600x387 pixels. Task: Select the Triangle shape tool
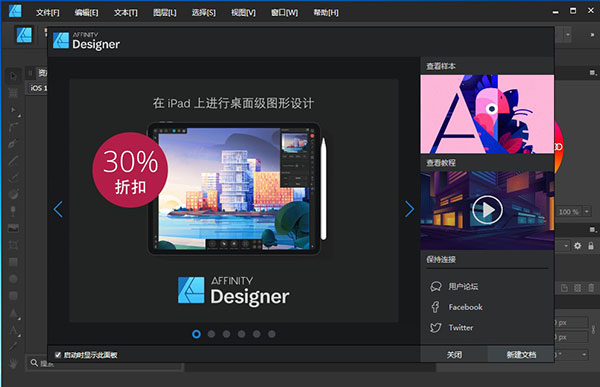(x=13, y=313)
